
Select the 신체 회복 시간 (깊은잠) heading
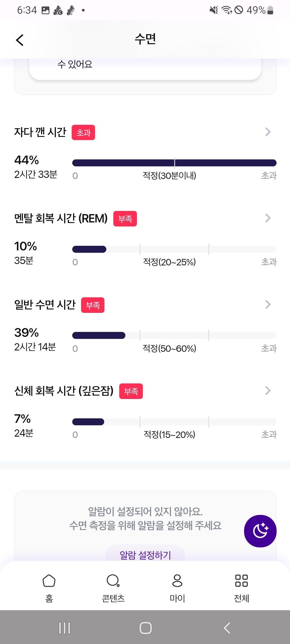(x=64, y=391)
